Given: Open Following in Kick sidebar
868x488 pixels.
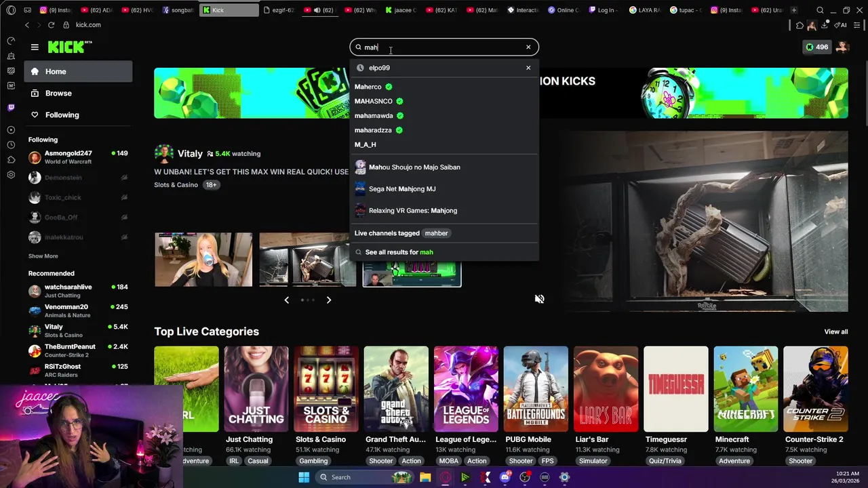Looking at the screenshot, I should 78,115.
